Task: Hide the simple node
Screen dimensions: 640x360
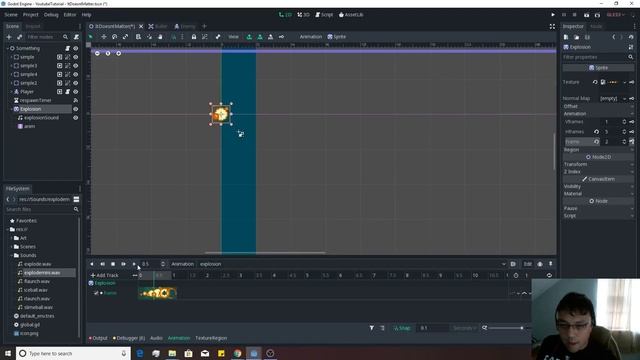Action: click(76, 57)
